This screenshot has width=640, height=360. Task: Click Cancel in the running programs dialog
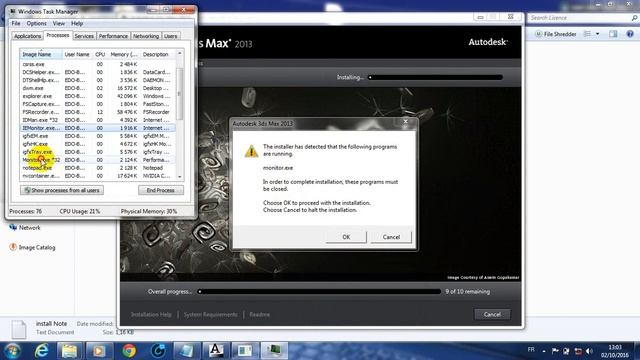click(391, 237)
